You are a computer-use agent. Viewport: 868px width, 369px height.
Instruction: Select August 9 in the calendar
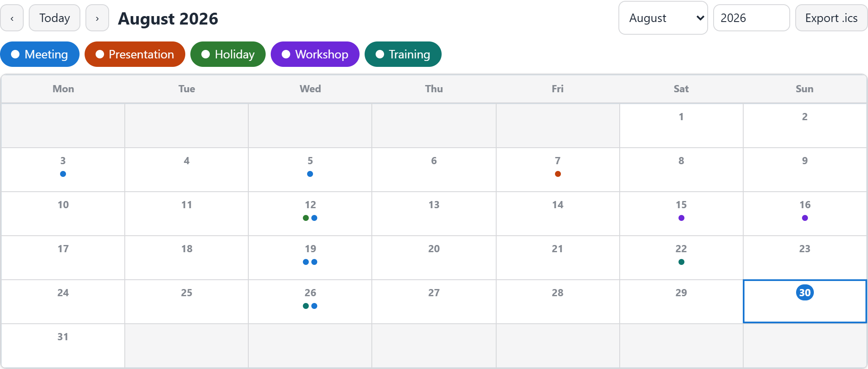point(805,170)
